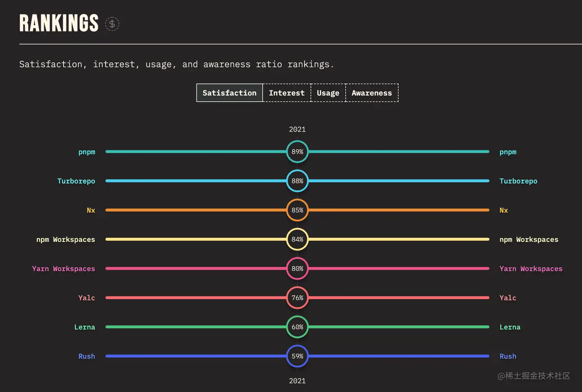Click the right Yarn Workspaces label
The image size is (582, 392).
pyautogui.click(x=531, y=269)
